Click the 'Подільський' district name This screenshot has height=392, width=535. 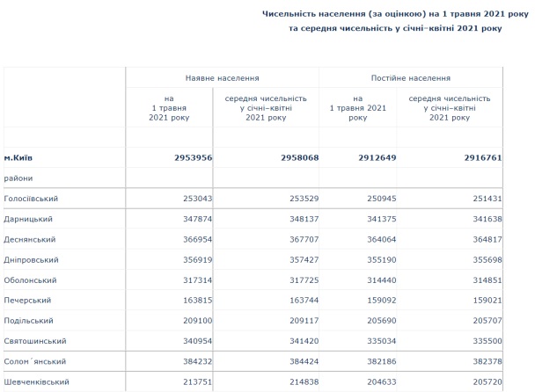point(29,321)
